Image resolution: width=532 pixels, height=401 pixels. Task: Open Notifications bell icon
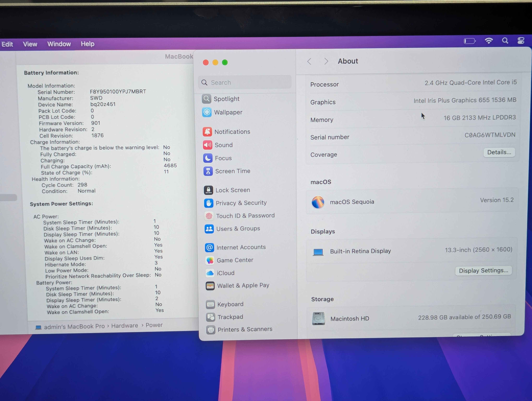[207, 132]
